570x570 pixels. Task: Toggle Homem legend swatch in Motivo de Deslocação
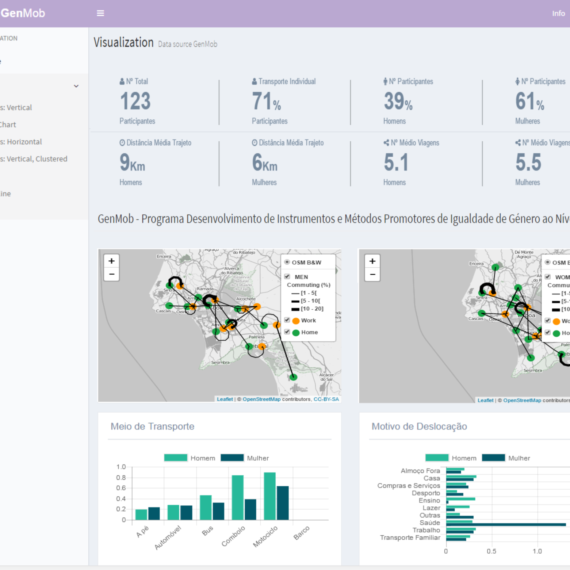click(x=437, y=458)
